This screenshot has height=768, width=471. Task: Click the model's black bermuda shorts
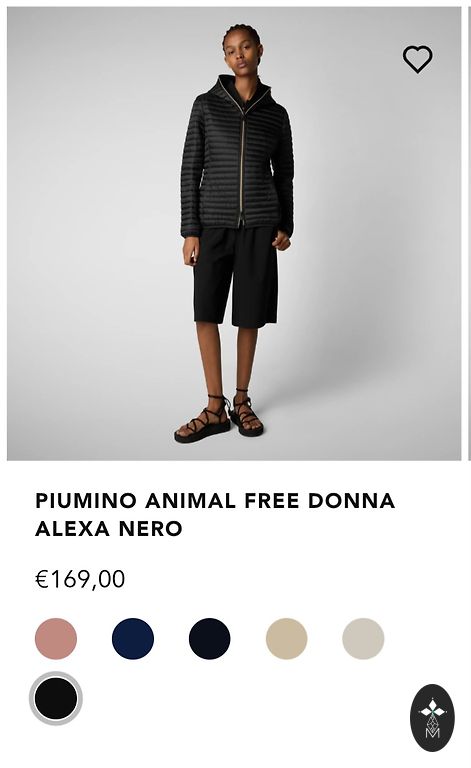pos(236,277)
